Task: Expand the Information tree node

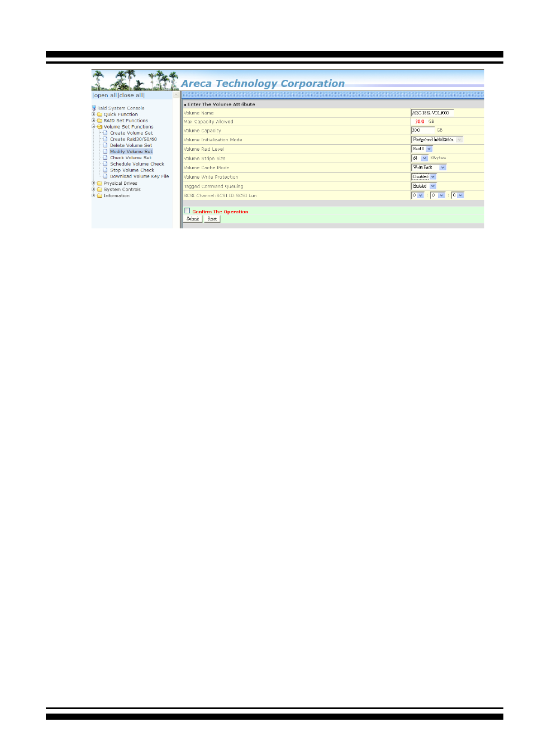Action: [x=93, y=195]
